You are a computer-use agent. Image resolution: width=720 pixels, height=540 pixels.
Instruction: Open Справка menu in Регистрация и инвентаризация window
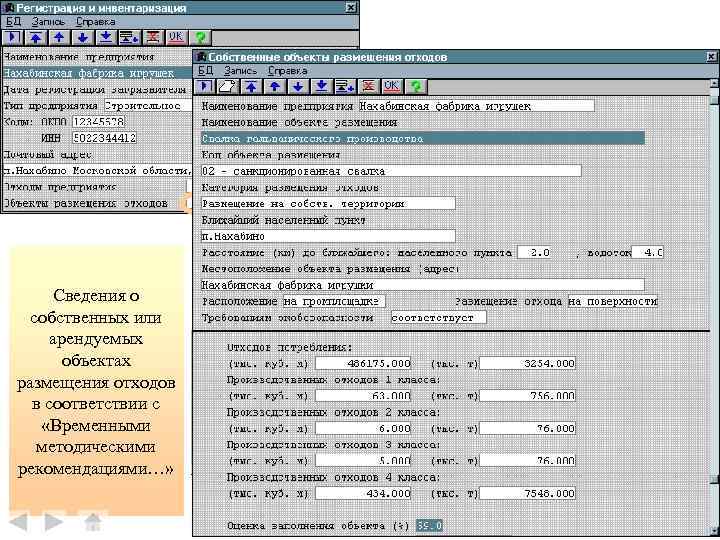(96, 22)
